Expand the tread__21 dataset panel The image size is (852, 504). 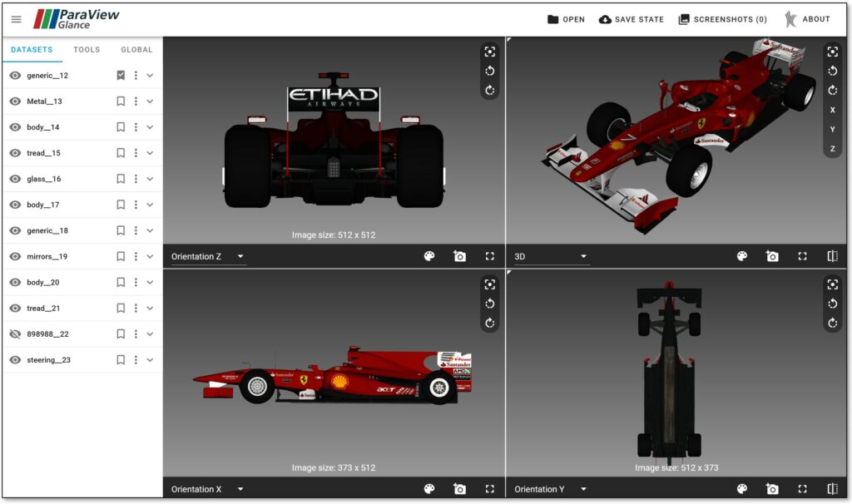[150, 308]
